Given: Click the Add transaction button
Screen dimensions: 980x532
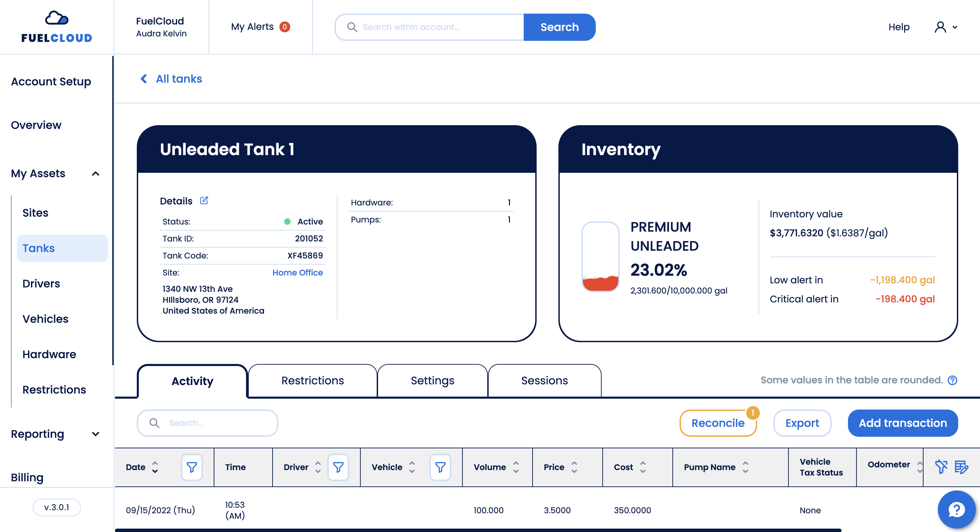Looking at the screenshot, I should pyautogui.click(x=902, y=423).
